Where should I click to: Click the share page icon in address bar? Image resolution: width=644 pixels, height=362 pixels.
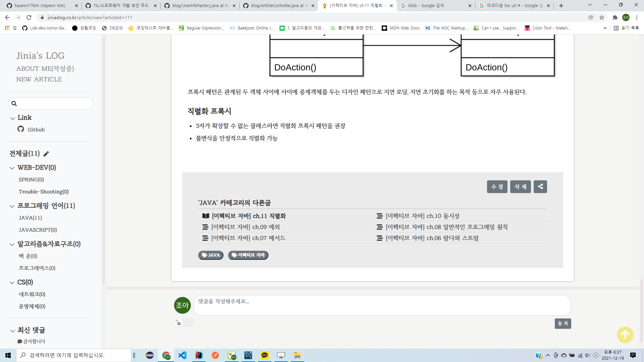pyautogui.click(x=591, y=17)
